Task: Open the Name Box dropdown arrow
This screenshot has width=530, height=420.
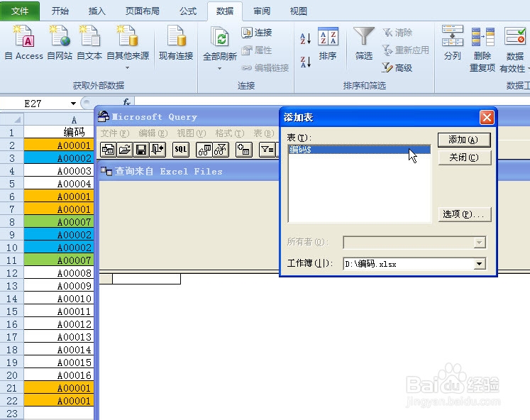Action: pyautogui.click(x=73, y=104)
